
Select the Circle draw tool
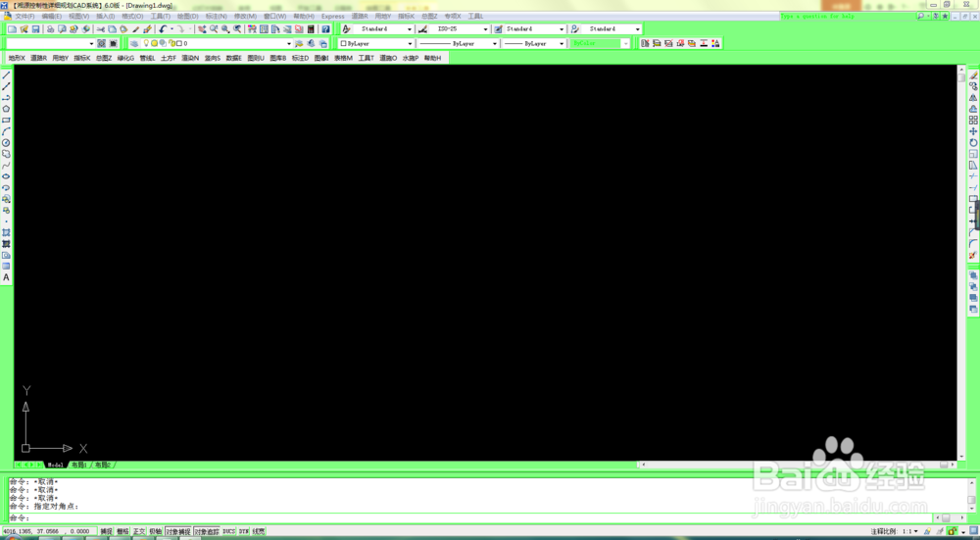point(6,142)
